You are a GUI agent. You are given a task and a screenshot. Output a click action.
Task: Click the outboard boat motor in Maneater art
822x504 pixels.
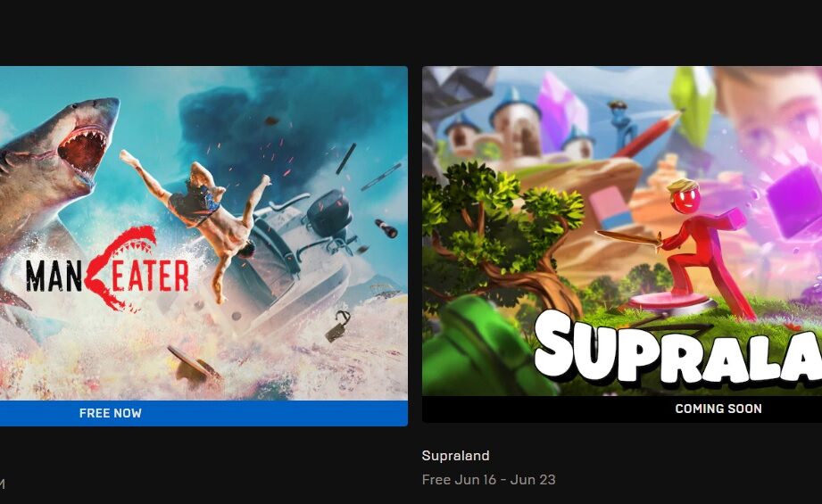[330, 217]
